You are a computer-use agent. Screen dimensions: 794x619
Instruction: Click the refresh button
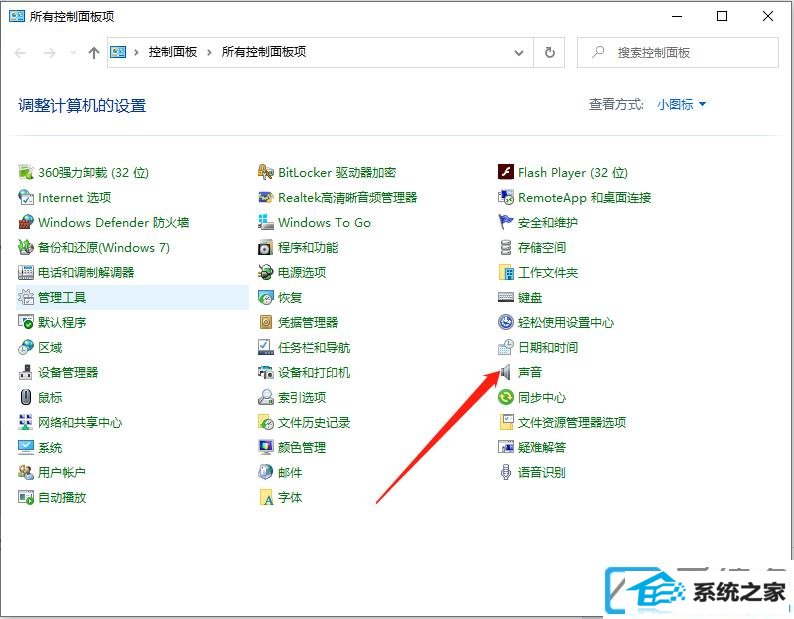pyautogui.click(x=549, y=53)
